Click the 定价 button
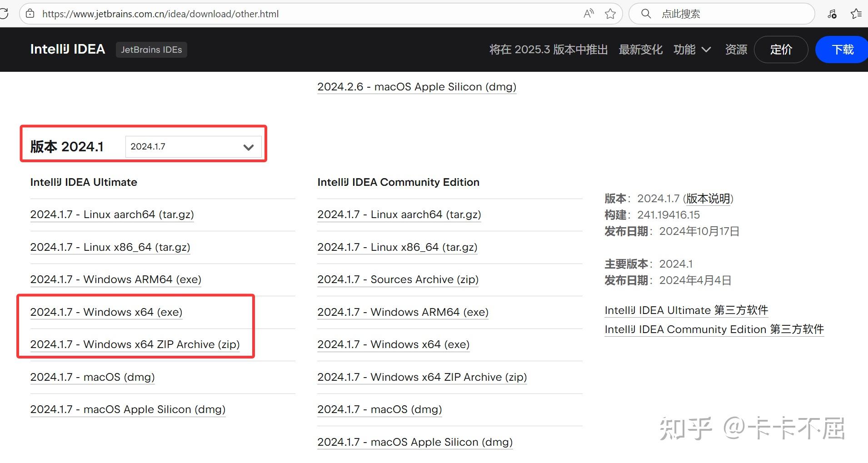 tap(781, 50)
